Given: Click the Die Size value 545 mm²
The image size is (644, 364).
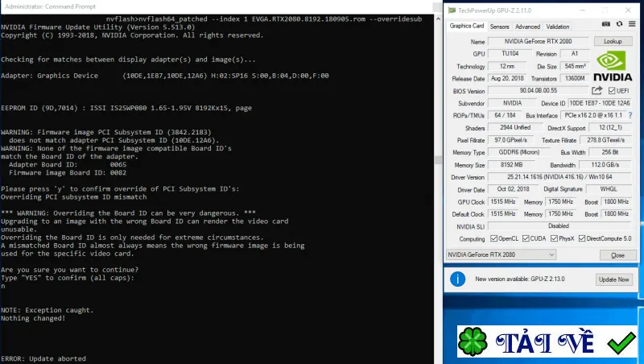Looking at the screenshot, I should pos(575,66).
